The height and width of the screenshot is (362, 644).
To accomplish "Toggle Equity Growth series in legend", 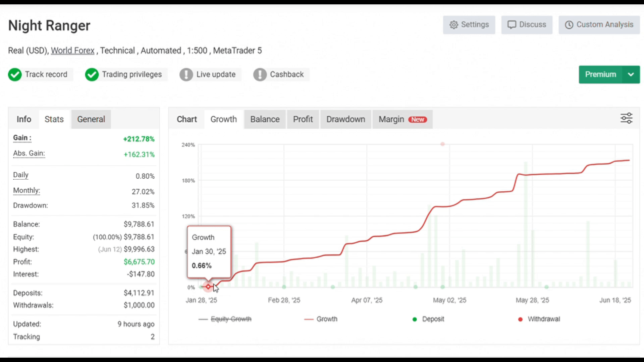I will (x=225, y=319).
